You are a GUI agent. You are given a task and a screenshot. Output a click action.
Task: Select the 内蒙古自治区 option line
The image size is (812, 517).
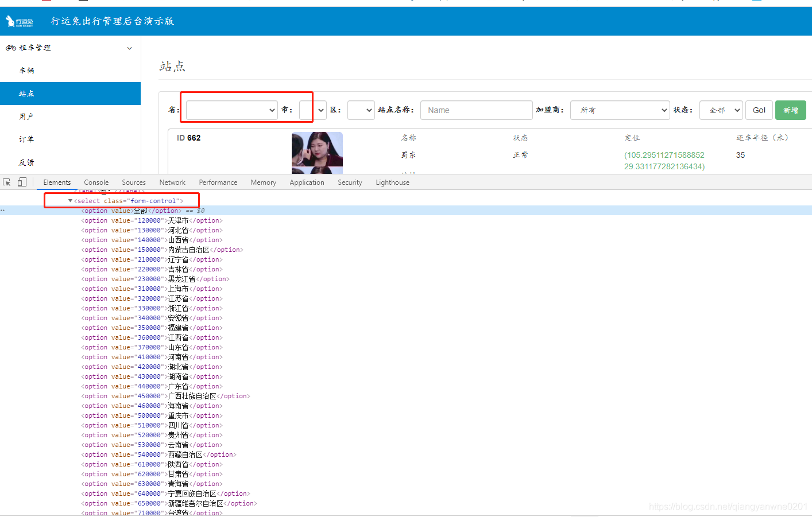click(x=162, y=250)
